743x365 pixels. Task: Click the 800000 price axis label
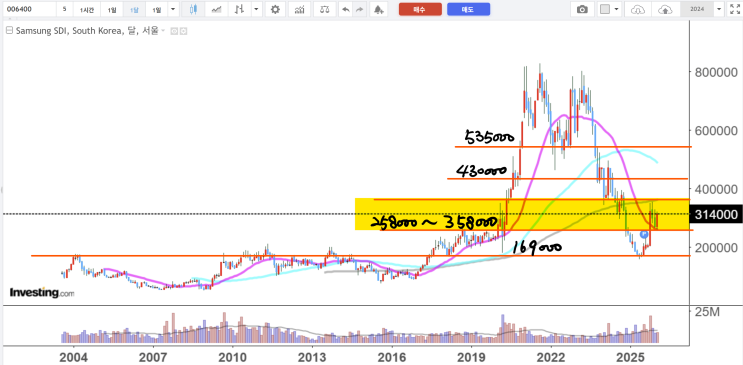716,73
